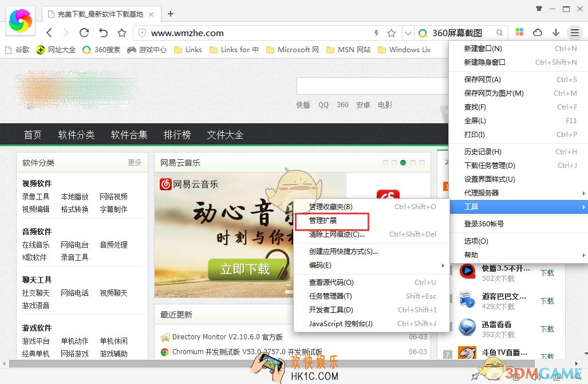Viewport: 588px width, 384px height.
Task: Open the 网址大全 bookmark
Action: [x=56, y=49]
